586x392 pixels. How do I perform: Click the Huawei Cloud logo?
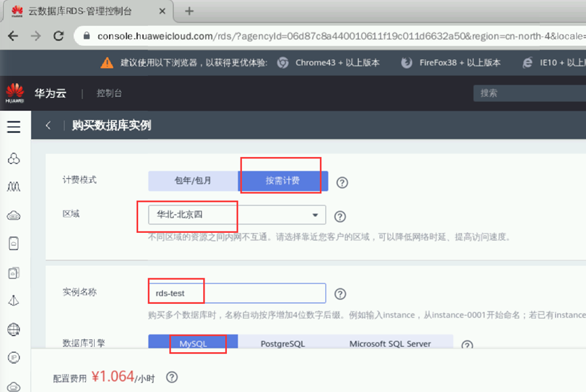click(15, 93)
